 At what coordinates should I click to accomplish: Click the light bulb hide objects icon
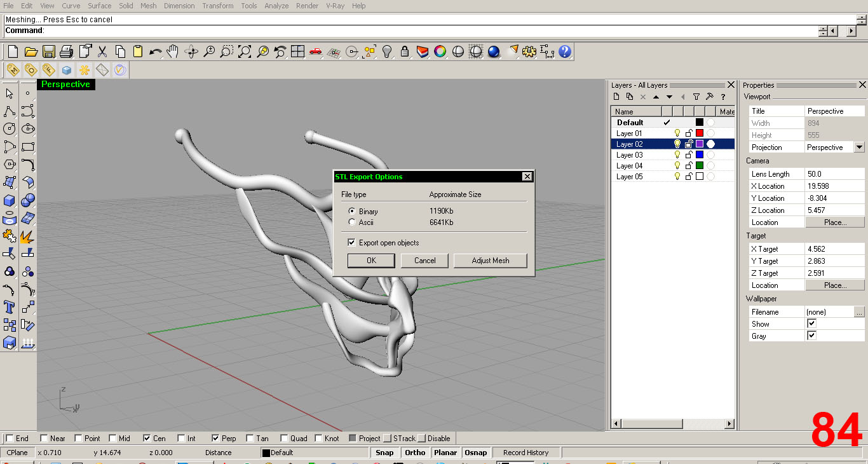tap(387, 52)
